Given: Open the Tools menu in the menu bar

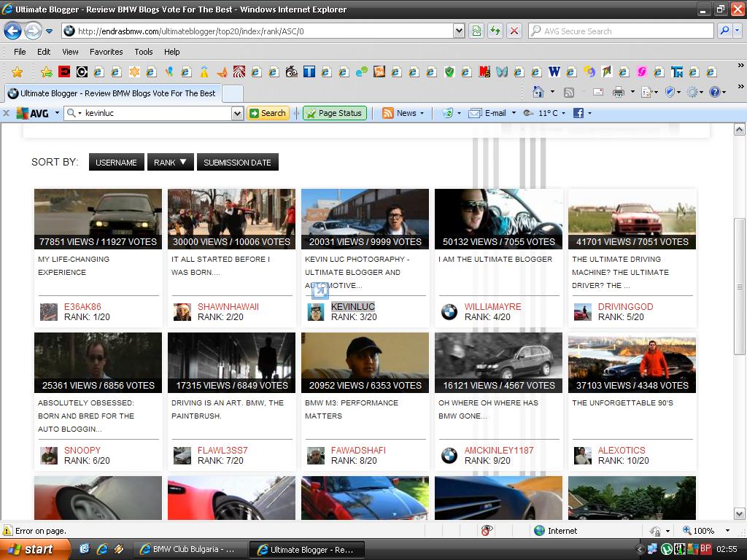Looking at the screenshot, I should (x=144, y=52).
